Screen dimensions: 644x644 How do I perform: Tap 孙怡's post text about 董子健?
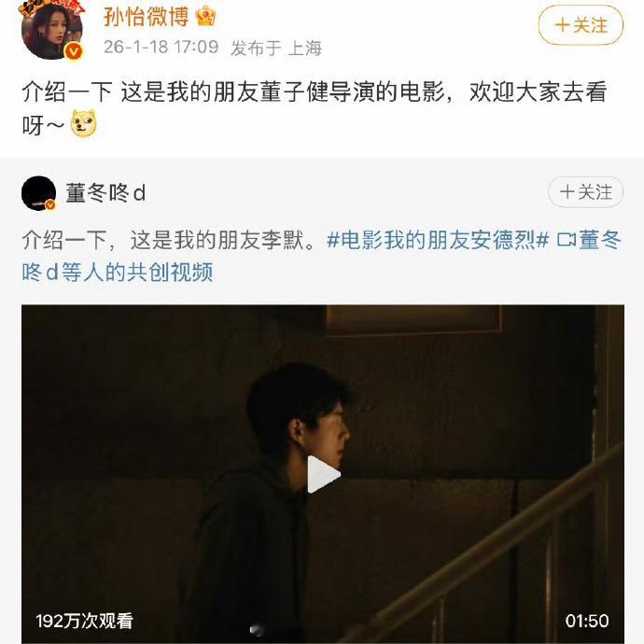coord(315,107)
